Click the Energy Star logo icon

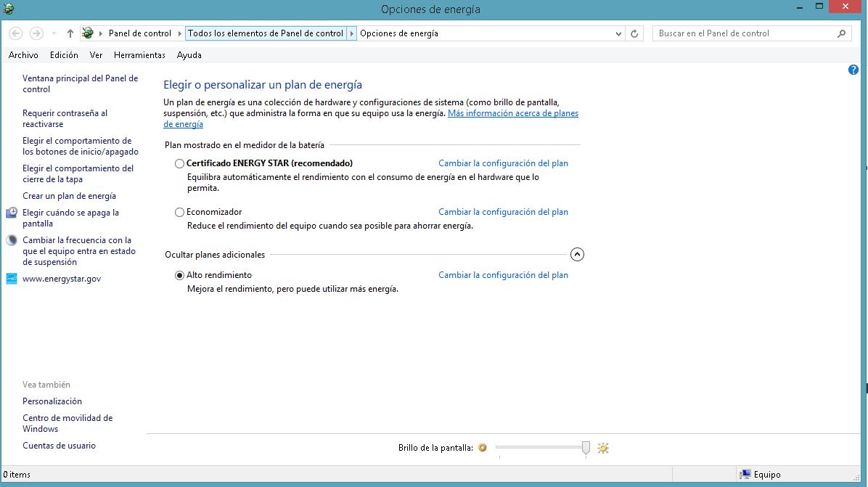point(12,279)
